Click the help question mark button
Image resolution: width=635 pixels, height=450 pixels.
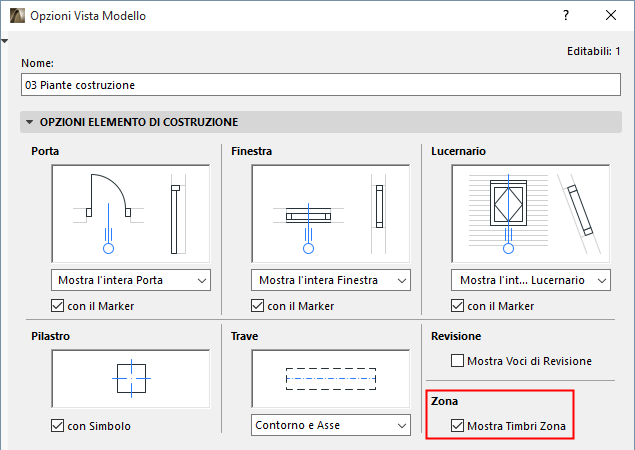pos(566,16)
